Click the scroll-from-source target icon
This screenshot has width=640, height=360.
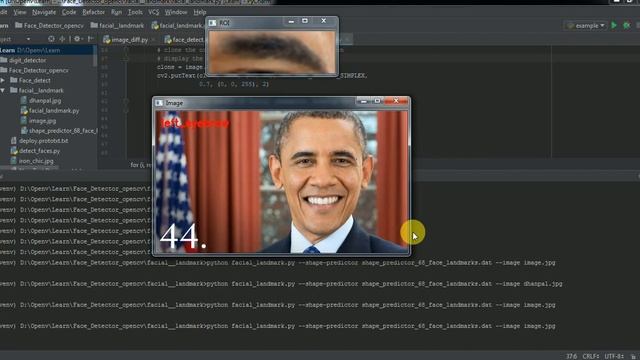pos(51,39)
